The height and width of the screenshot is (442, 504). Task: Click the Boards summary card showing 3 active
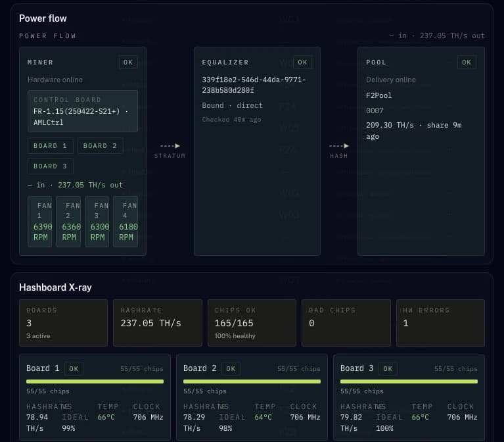(63, 323)
